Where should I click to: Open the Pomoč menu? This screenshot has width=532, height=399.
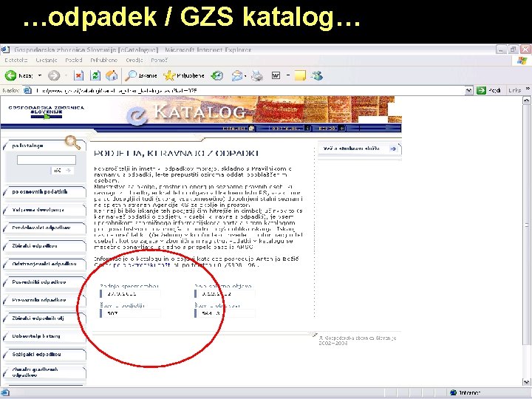159,60
